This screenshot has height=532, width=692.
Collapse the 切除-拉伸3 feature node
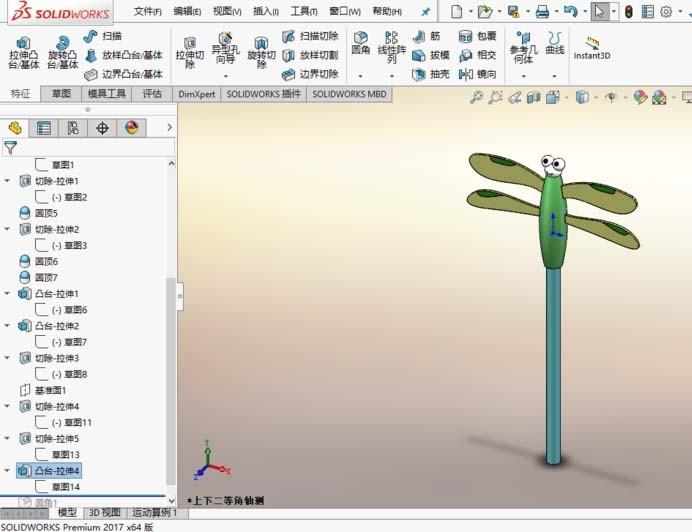click(7, 358)
